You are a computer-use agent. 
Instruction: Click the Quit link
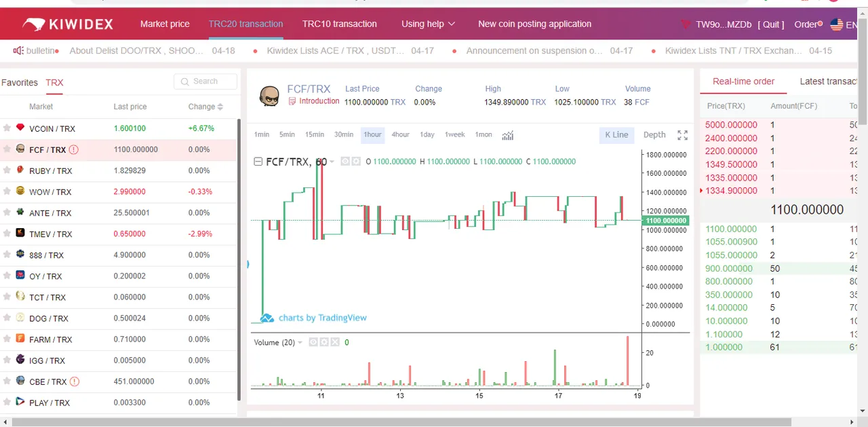[771, 24]
